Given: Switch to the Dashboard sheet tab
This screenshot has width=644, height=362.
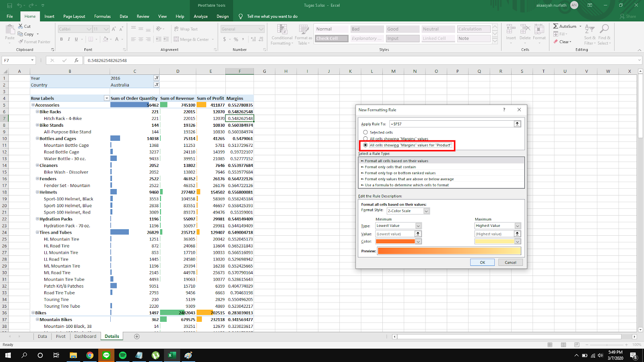Looking at the screenshot, I should 85,336.
